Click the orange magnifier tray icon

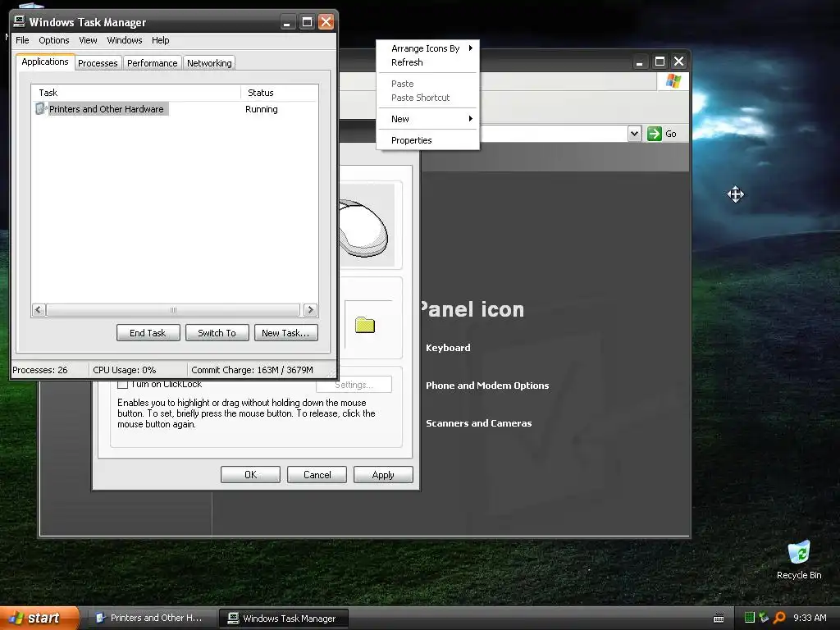pyautogui.click(x=779, y=618)
